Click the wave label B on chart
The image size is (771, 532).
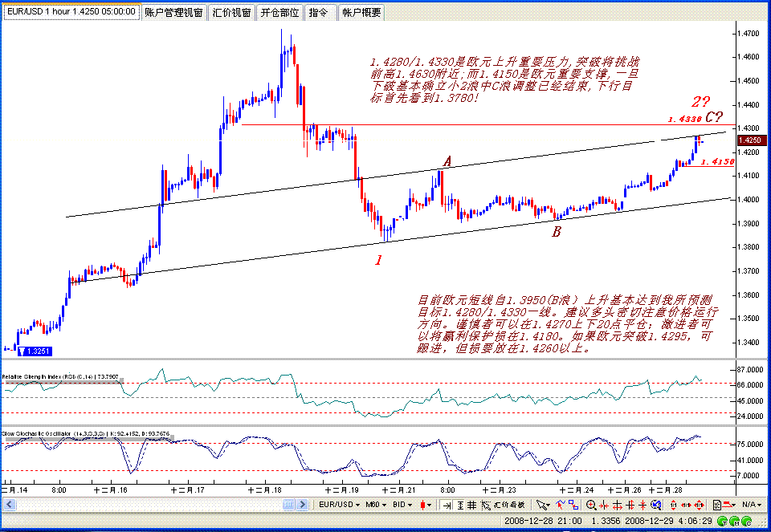[556, 231]
